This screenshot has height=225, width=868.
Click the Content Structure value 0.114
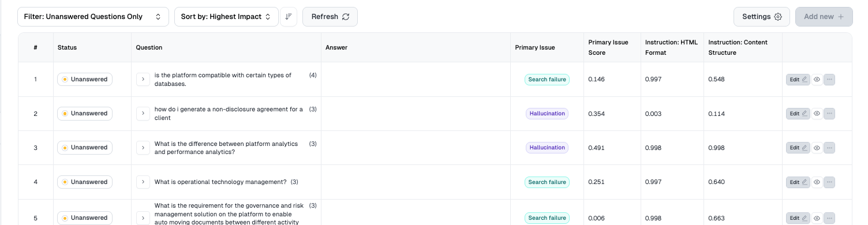pyautogui.click(x=716, y=114)
